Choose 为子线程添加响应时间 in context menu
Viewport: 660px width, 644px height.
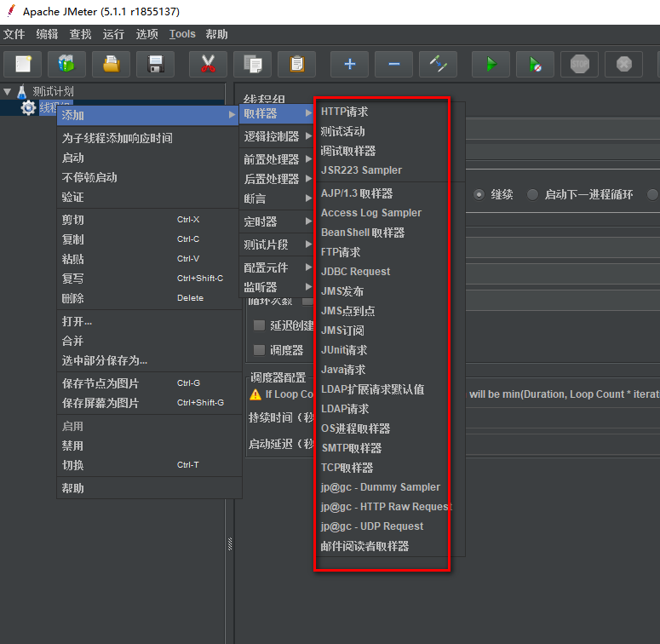(147, 138)
